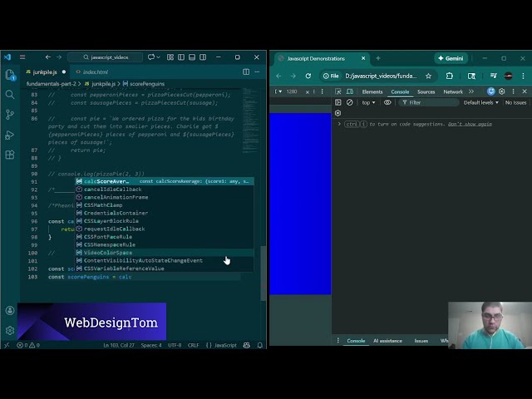Open the Copilot chat dropdown in title bar

coord(154,57)
